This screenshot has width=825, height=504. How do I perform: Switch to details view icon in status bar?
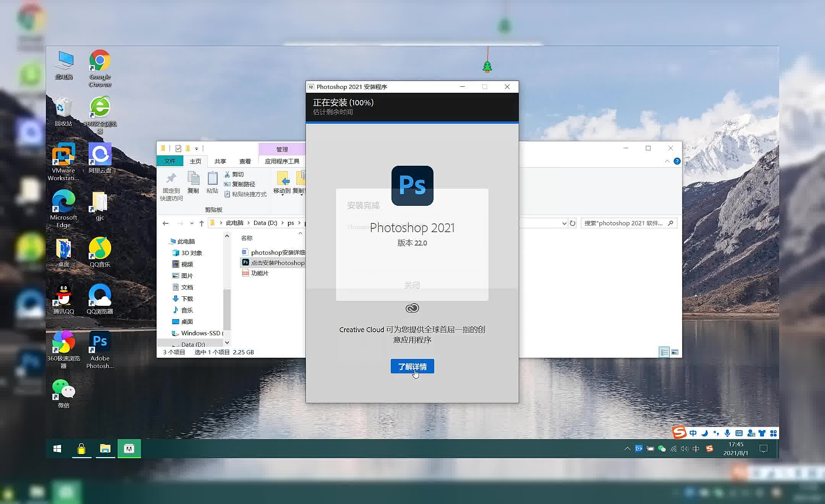click(x=664, y=352)
